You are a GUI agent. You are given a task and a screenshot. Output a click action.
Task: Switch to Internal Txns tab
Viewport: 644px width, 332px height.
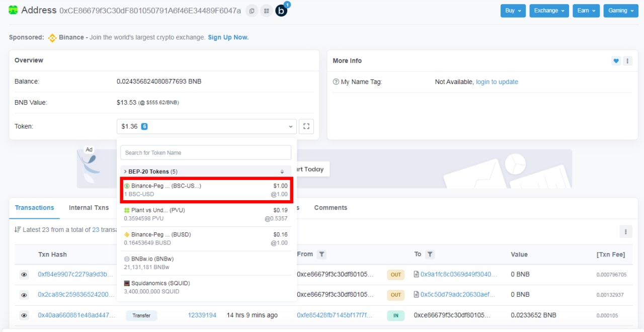click(89, 208)
